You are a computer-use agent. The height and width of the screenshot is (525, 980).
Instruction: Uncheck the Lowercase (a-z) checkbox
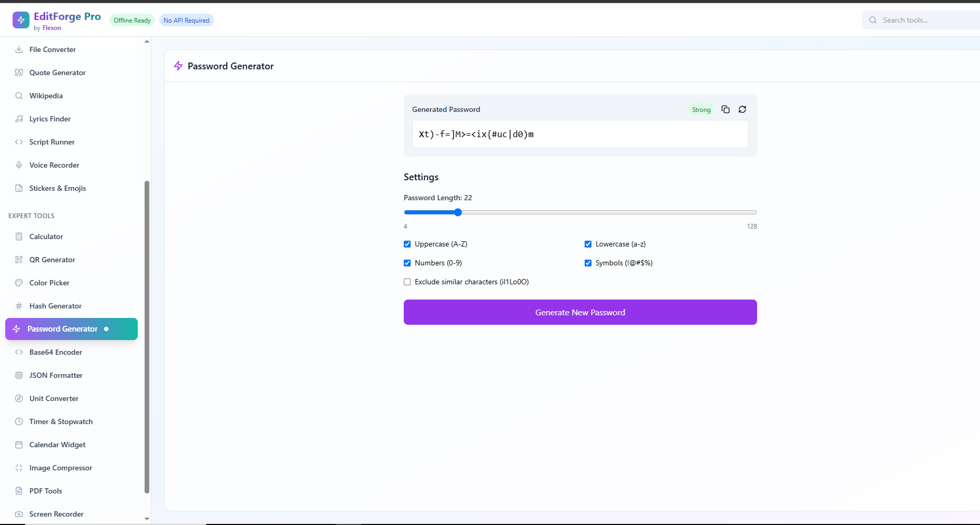coord(588,244)
